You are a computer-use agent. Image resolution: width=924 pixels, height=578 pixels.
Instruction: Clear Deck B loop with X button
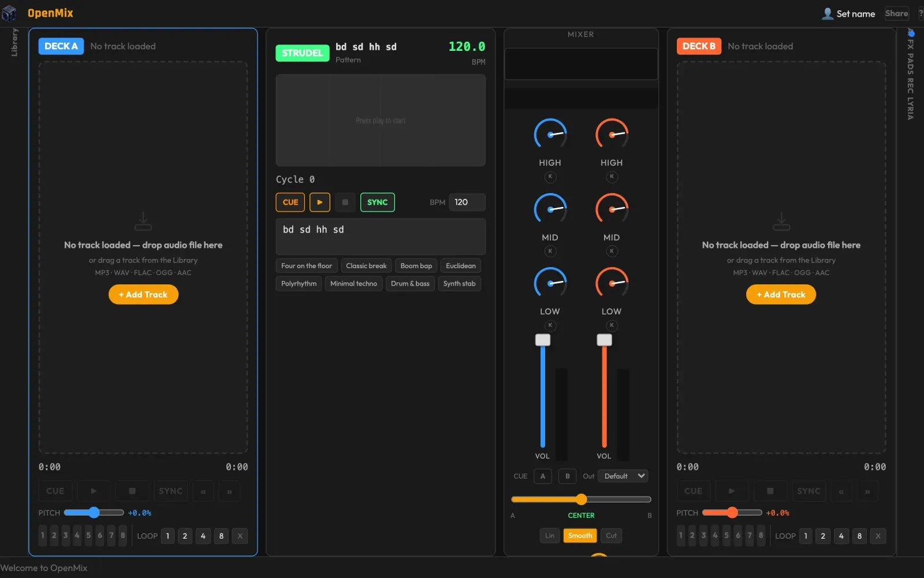[878, 536]
